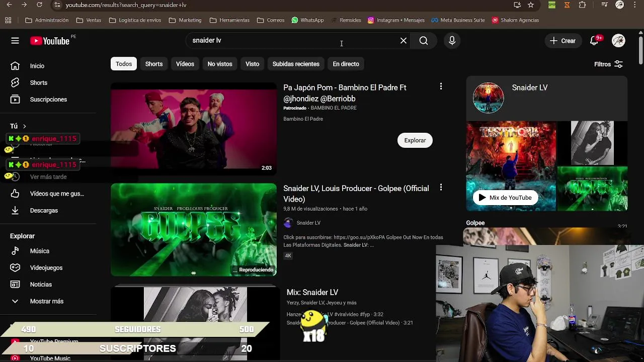Open the Snaider LV channel name under Golpee
This screenshot has height=362, width=644.
point(308,223)
